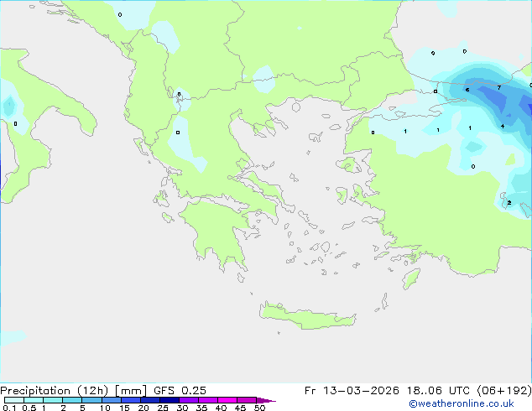This screenshot has width=532, height=411.
Task: Pick the legend swatch between 15 and 20
Action: click(x=130, y=400)
